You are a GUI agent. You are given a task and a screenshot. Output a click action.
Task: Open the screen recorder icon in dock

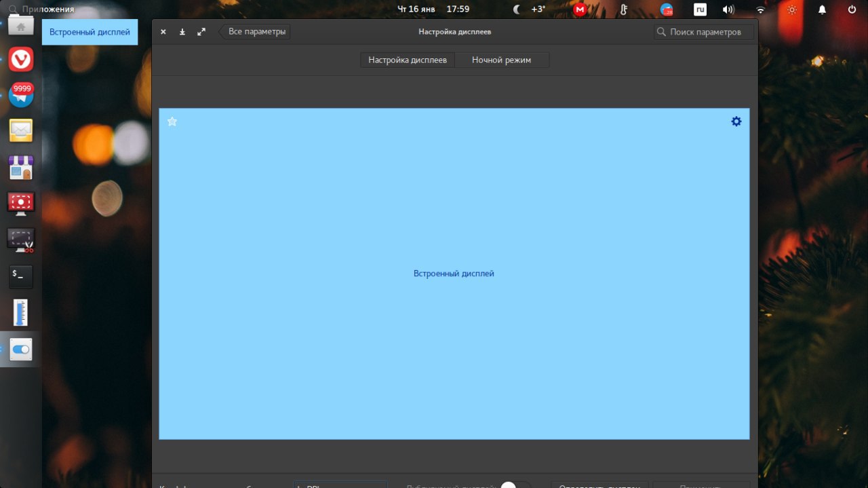21,203
